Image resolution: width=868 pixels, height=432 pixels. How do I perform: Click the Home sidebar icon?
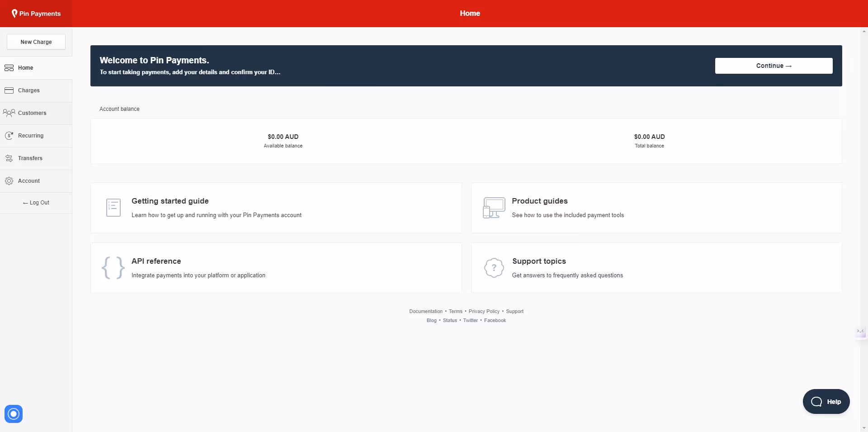[x=9, y=68]
